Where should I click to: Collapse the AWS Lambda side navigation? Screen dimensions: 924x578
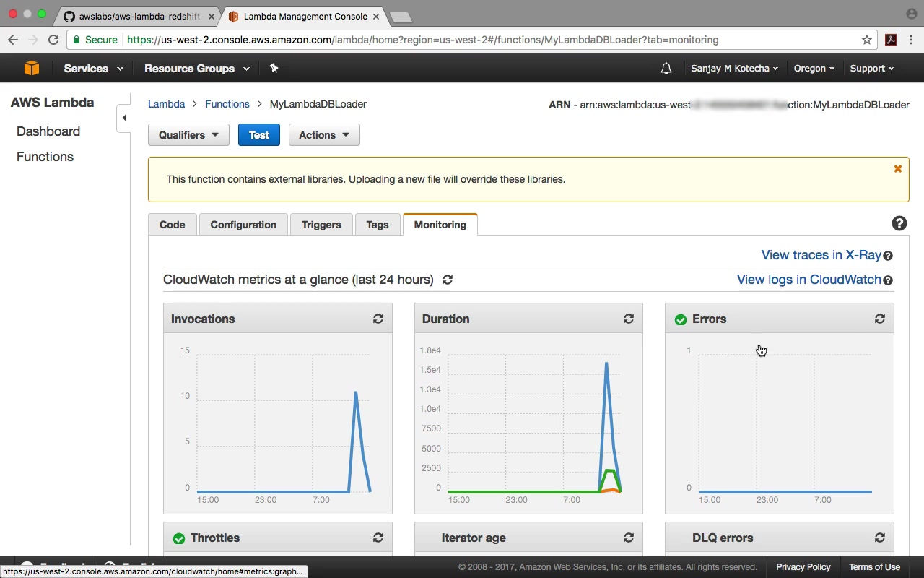click(124, 118)
